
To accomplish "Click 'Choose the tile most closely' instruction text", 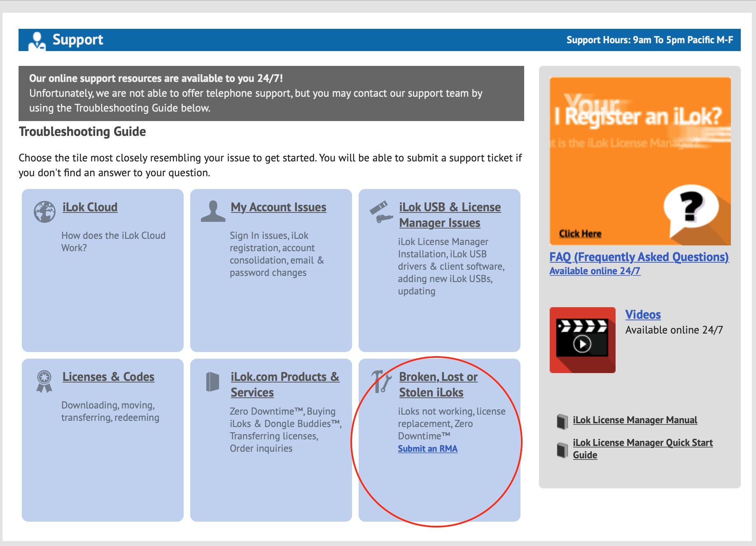I will pyautogui.click(x=270, y=165).
